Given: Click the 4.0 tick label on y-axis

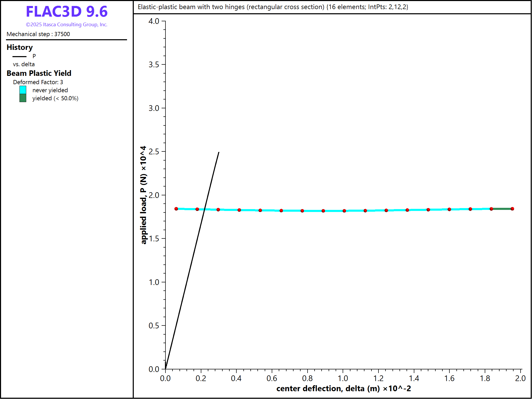Looking at the screenshot, I should (x=154, y=21).
